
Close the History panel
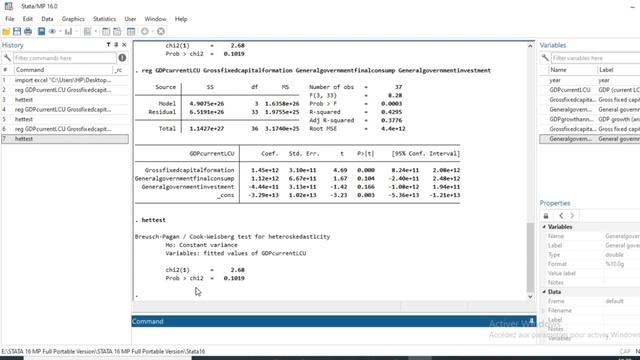click(x=124, y=45)
